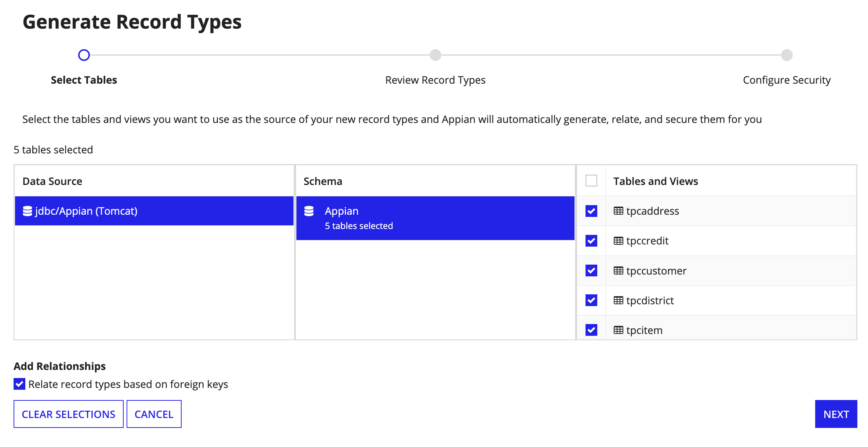Click the '5 tables selected' schema subtitle
Viewport: 868px width, 447px height.
click(x=359, y=226)
